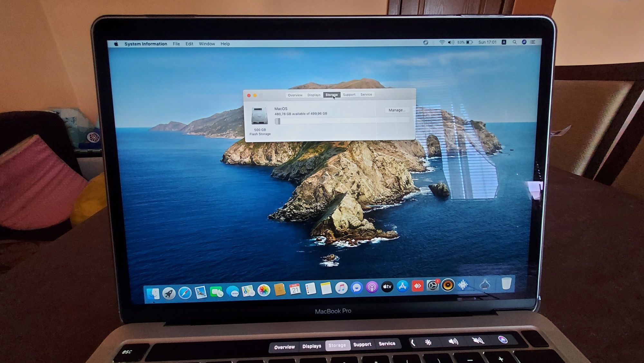644x363 pixels.
Task: Select the Storage tab
Action: (x=331, y=95)
